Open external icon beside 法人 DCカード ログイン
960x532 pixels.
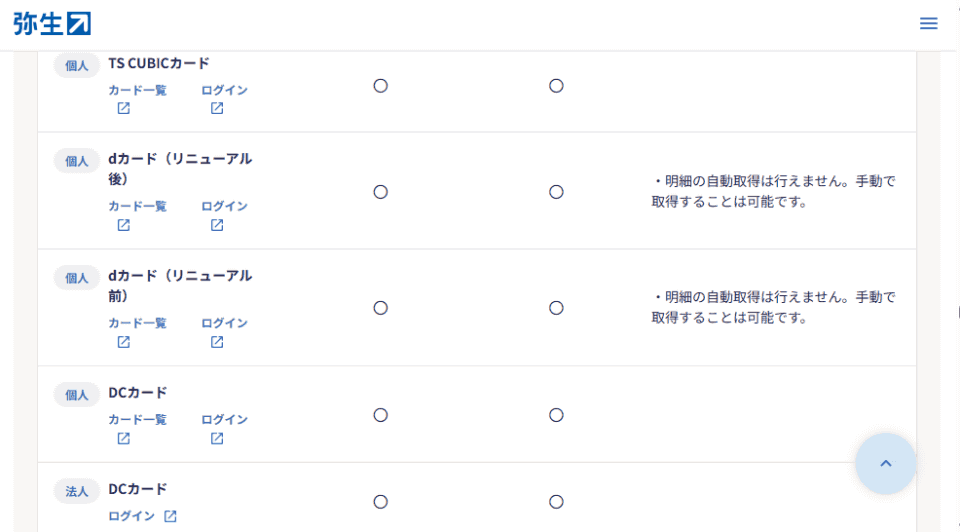171,516
